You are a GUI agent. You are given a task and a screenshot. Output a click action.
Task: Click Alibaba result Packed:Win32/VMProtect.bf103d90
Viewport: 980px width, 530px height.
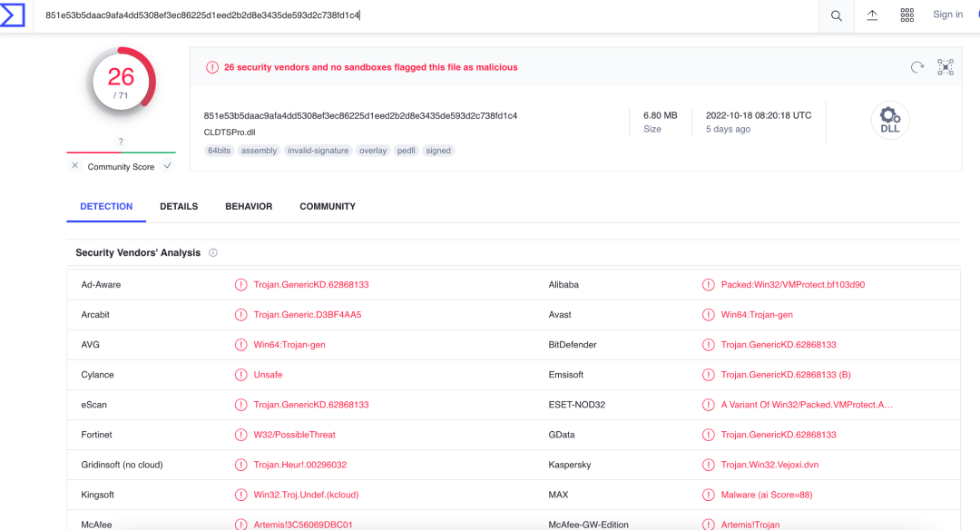[792, 284]
